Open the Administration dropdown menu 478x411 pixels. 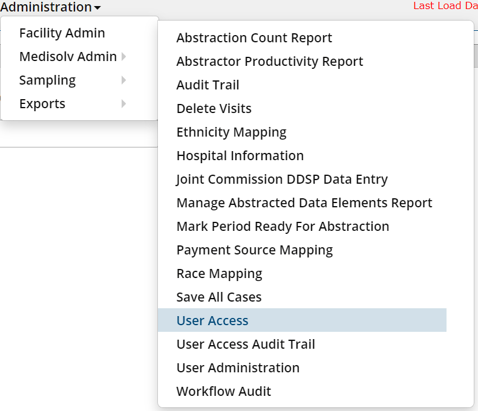click(50, 7)
